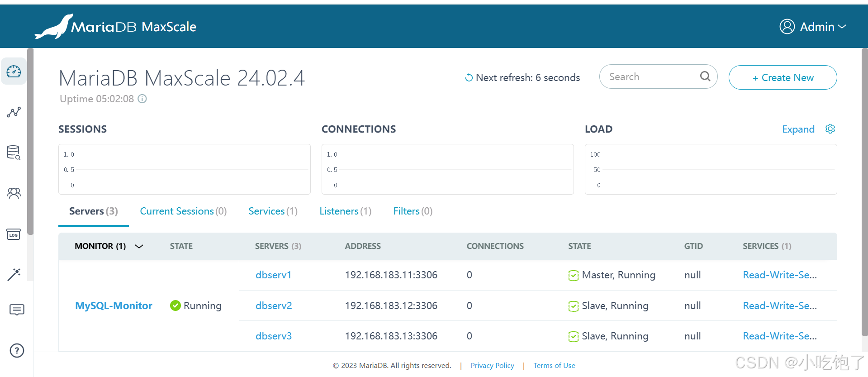Open the Terms of Use link
Screen dimensions: 868x377
pyautogui.click(x=554, y=365)
